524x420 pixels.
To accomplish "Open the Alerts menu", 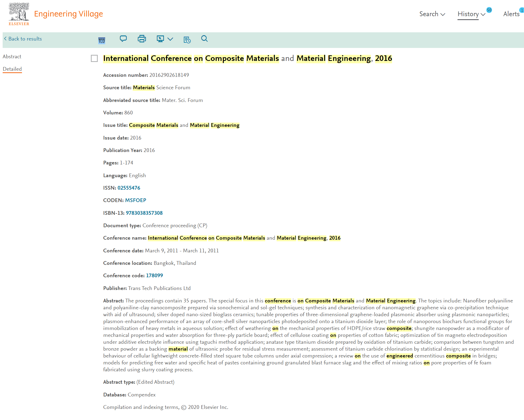I will coord(511,14).
